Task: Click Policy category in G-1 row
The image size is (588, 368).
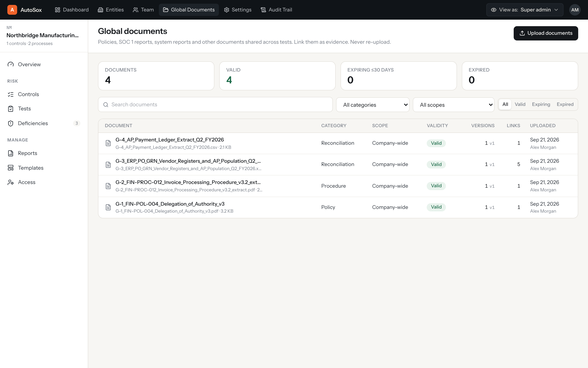Action: 328,207
